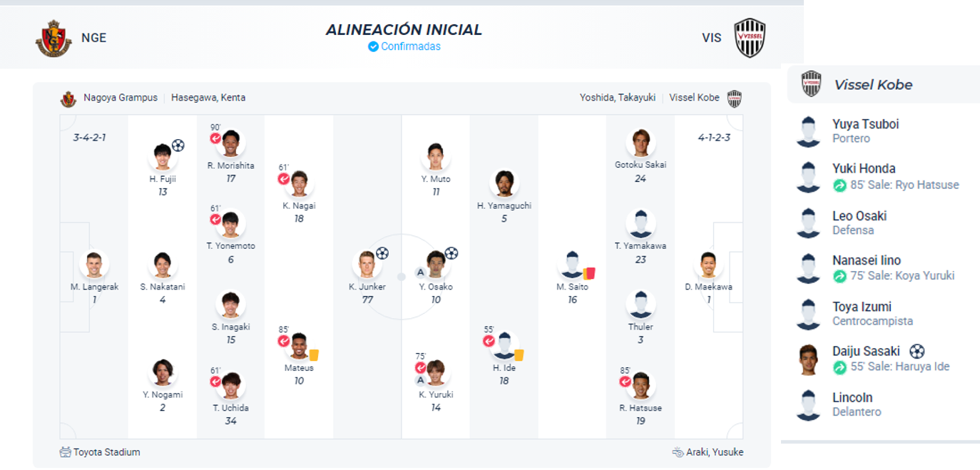Open M. Langerak's player profile photo

tap(94, 265)
